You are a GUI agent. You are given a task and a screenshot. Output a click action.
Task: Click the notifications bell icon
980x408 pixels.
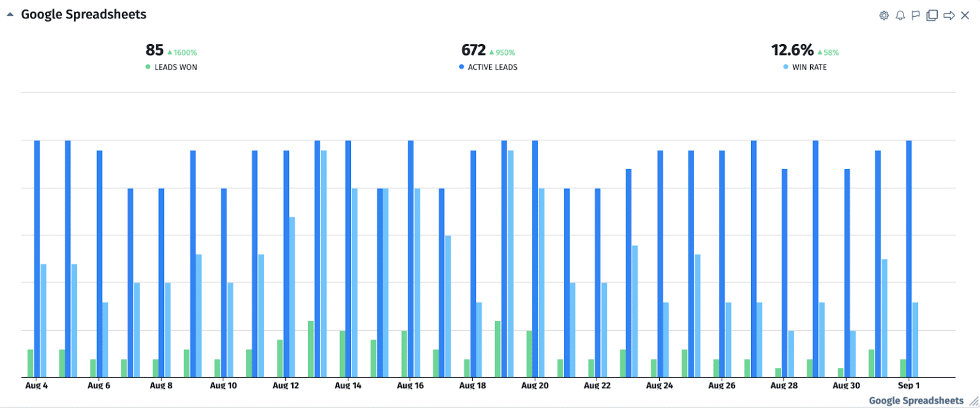click(900, 15)
